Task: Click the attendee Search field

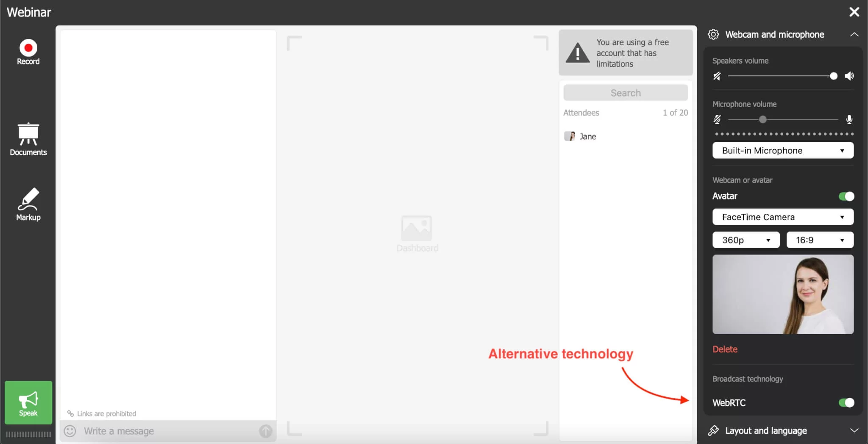Action: click(625, 93)
